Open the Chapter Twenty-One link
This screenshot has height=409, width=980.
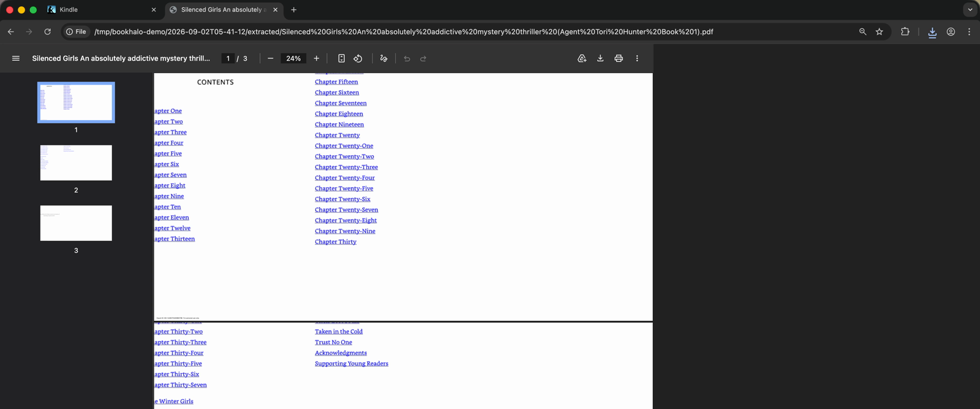[x=344, y=146]
